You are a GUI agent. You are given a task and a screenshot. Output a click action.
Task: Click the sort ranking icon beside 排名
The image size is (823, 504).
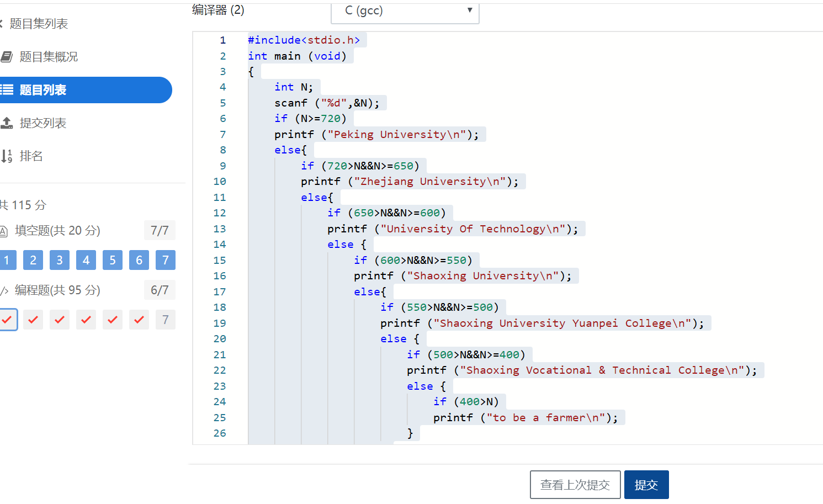click(7, 156)
